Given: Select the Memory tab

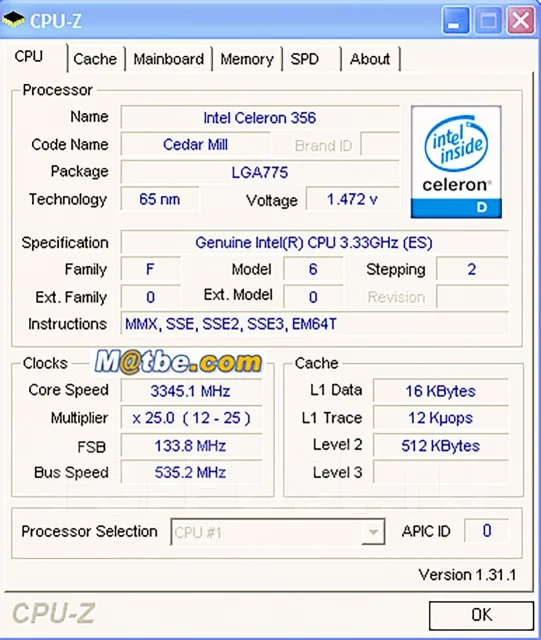Looking at the screenshot, I should (x=247, y=59).
